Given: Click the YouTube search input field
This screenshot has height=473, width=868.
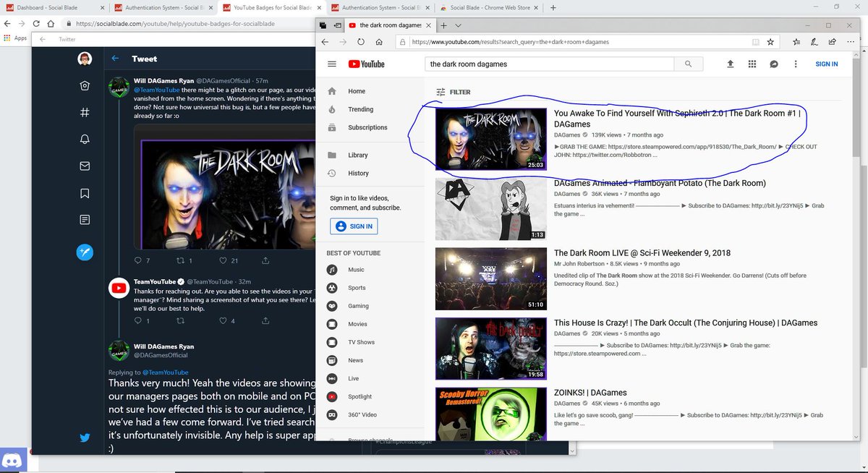Looking at the screenshot, I should pyautogui.click(x=550, y=64).
